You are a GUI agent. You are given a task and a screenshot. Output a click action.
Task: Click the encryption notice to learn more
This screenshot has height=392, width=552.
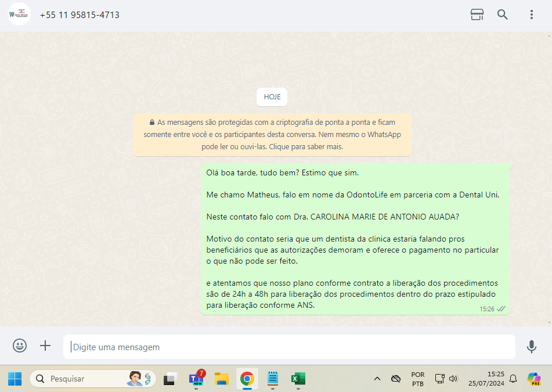pos(272,135)
